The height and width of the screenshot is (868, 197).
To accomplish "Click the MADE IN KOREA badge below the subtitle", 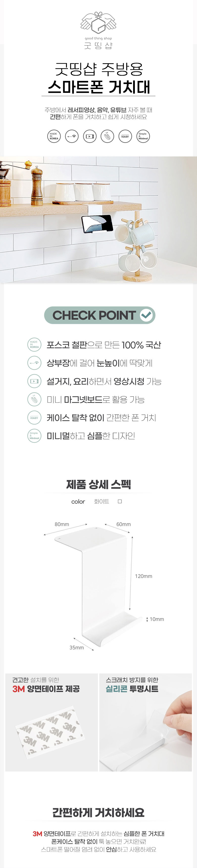I will coord(54,136).
